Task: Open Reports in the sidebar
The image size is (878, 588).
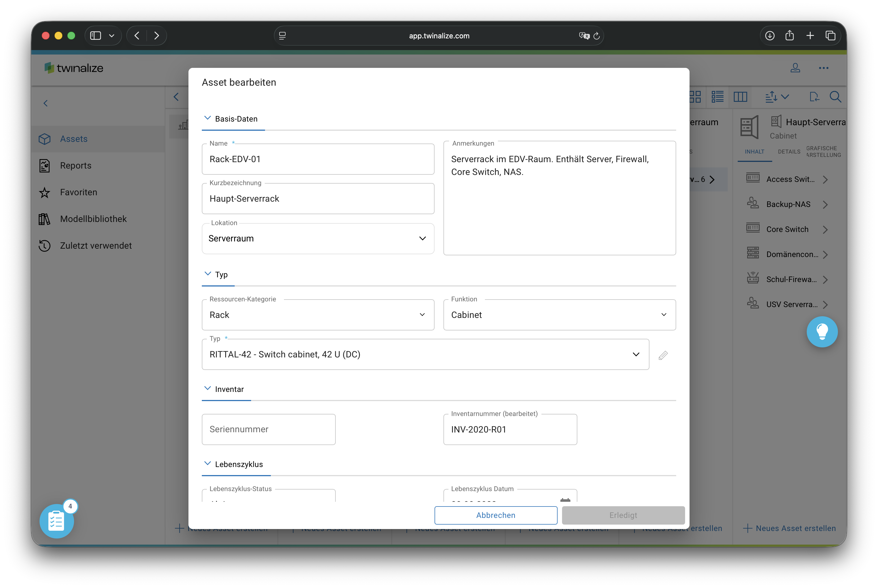Action: click(x=75, y=165)
